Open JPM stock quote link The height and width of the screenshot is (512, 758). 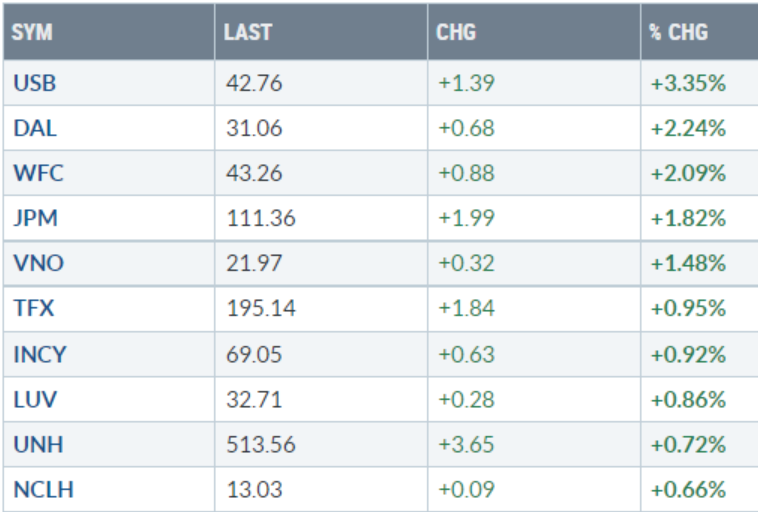[x=34, y=218]
